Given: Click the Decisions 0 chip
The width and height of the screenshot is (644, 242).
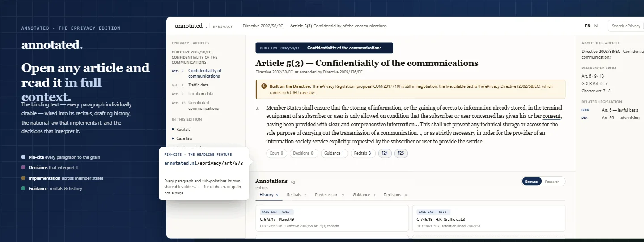Looking at the screenshot, I should click(304, 153).
